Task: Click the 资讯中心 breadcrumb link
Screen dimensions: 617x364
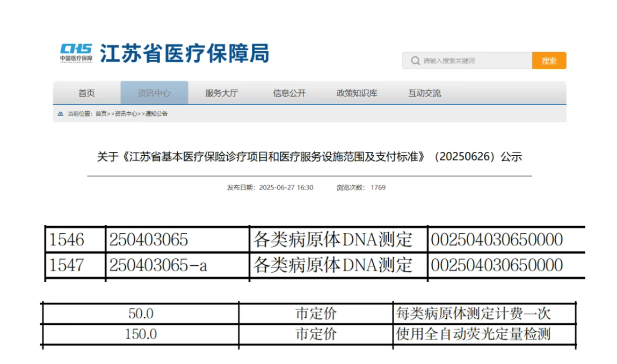Action: [x=126, y=114]
